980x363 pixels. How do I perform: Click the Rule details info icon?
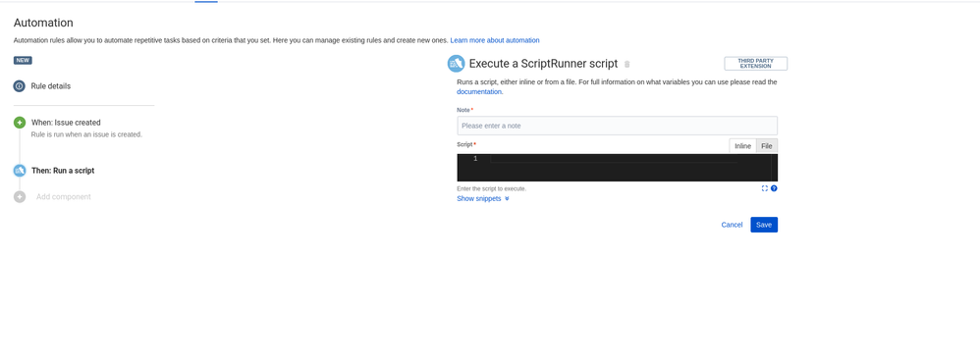click(20, 86)
